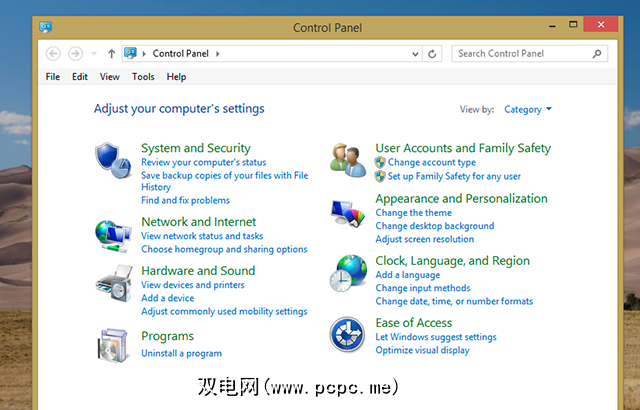
Task: Click the Clock, Language, and Region globe icon
Action: click(x=348, y=273)
